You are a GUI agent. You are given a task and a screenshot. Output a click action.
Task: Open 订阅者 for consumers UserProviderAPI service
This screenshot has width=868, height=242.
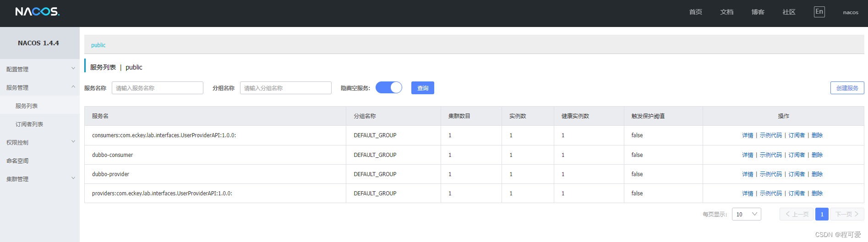coord(797,135)
